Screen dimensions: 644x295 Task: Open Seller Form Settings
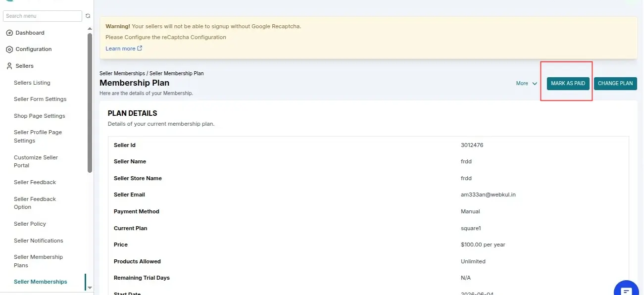(40, 99)
